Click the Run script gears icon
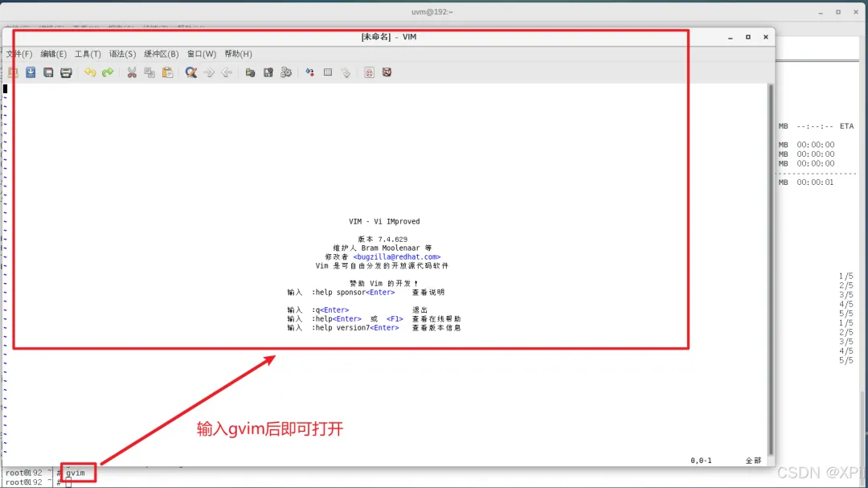Image resolution: width=868 pixels, height=488 pixels. (285, 72)
